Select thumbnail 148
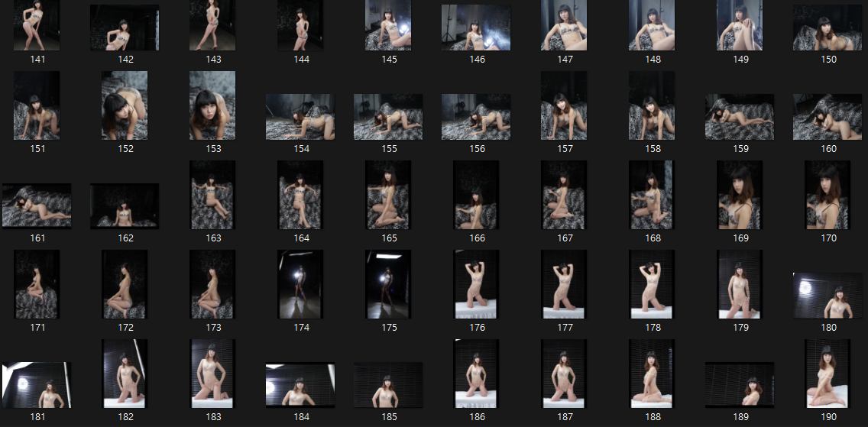 coord(652,25)
